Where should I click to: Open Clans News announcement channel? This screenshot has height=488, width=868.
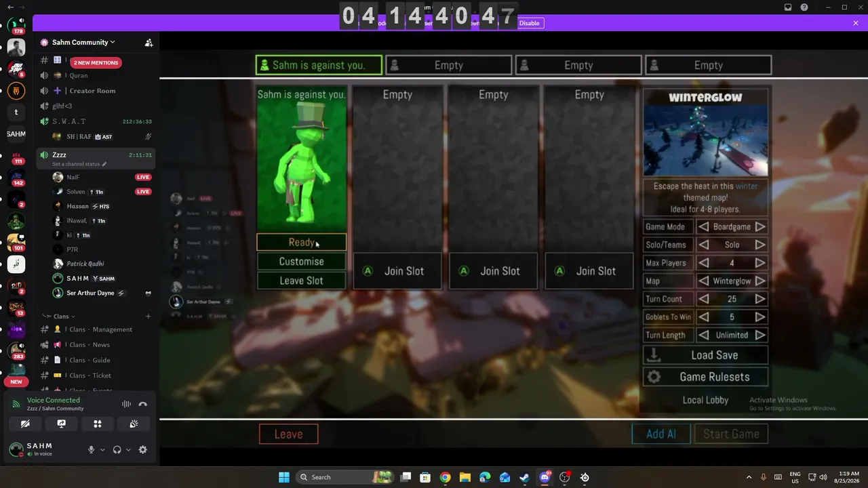point(96,345)
